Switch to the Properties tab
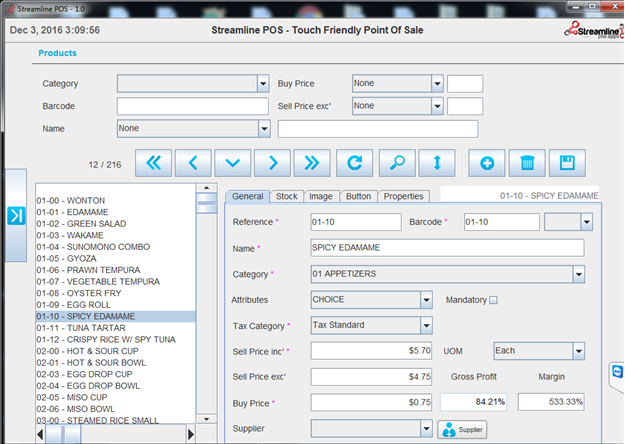The width and height of the screenshot is (625, 444). (x=403, y=196)
